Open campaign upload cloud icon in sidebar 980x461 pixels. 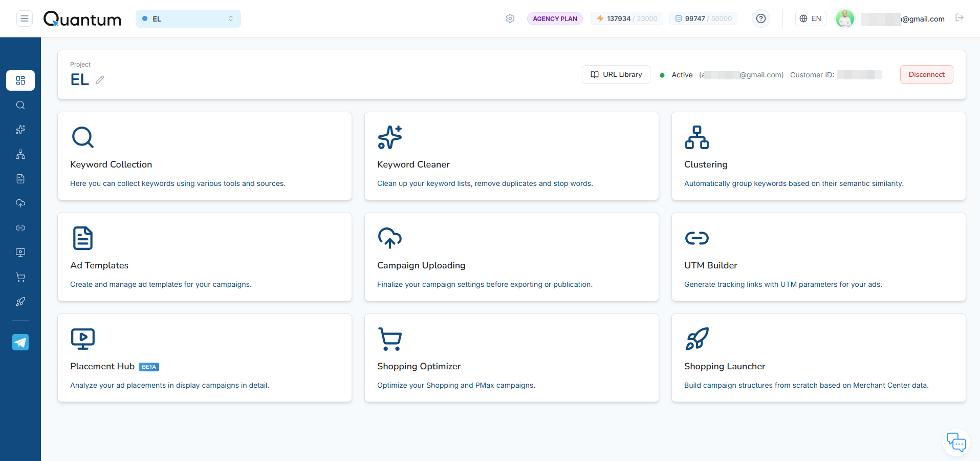[20, 203]
